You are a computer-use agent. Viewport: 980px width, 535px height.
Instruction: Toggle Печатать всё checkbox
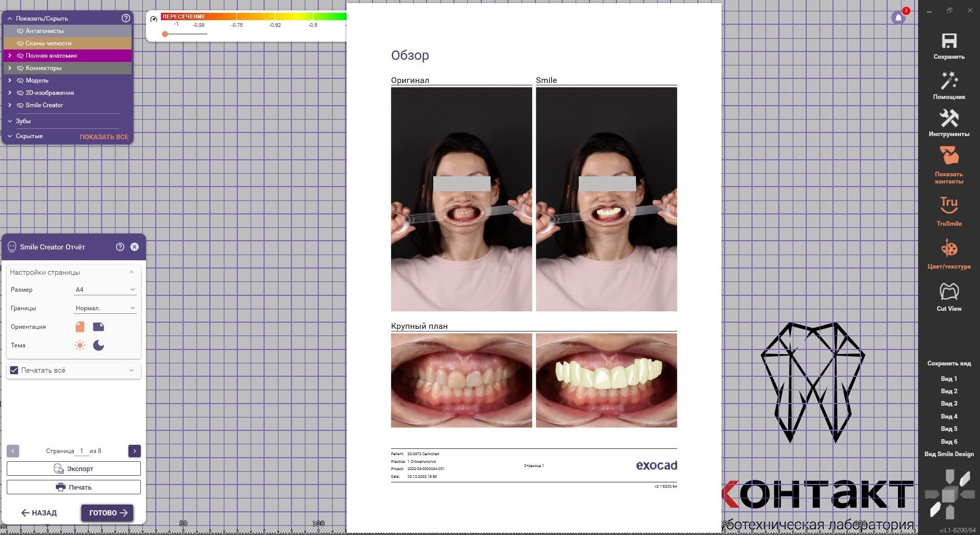tap(14, 370)
